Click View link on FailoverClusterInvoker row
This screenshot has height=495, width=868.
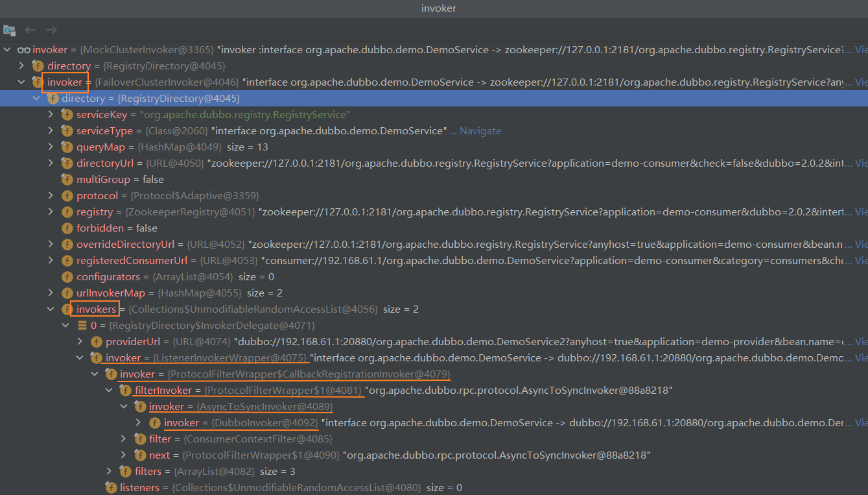click(x=861, y=82)
